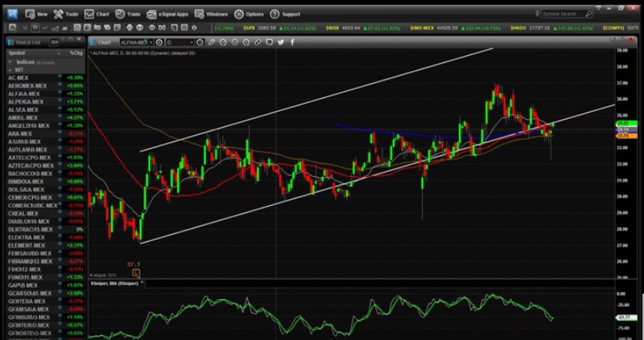Click the $INDU ticker quote

click(552, 28)
